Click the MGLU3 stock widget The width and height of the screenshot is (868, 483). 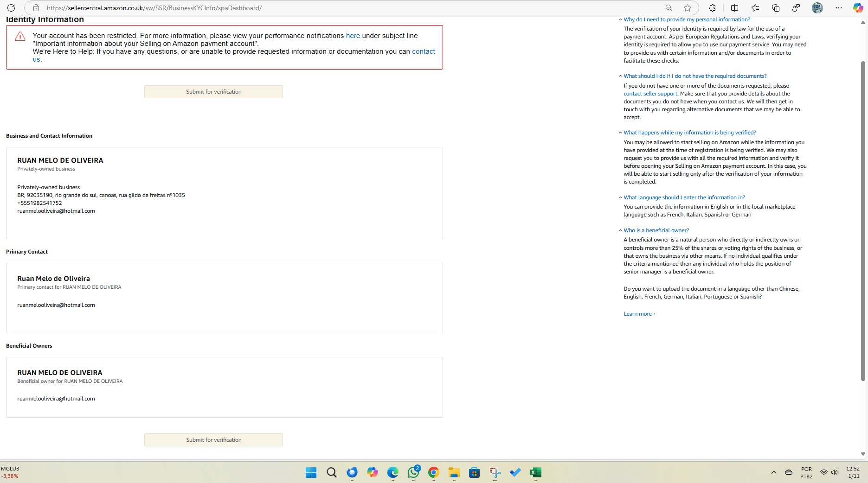point(10,472)
